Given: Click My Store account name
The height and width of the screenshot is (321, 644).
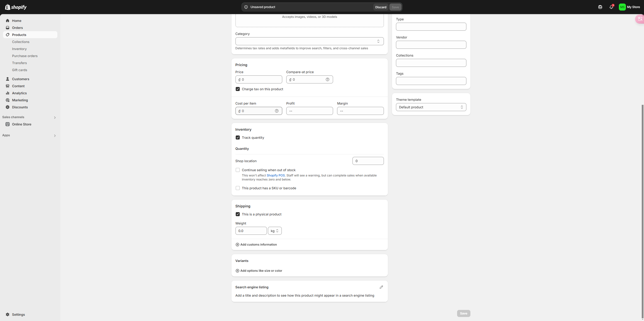Looking at the screenshot, I should tap(633, 7).
